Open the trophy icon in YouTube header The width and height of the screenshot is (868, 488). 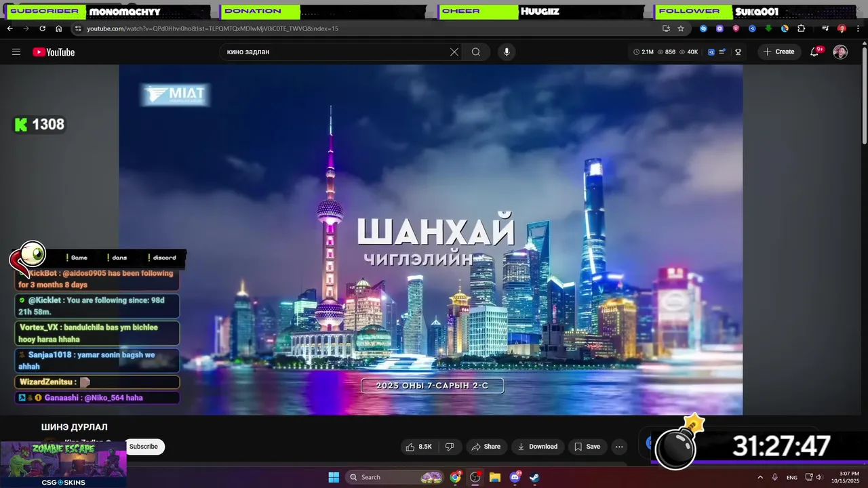click(x=738, y=52)
